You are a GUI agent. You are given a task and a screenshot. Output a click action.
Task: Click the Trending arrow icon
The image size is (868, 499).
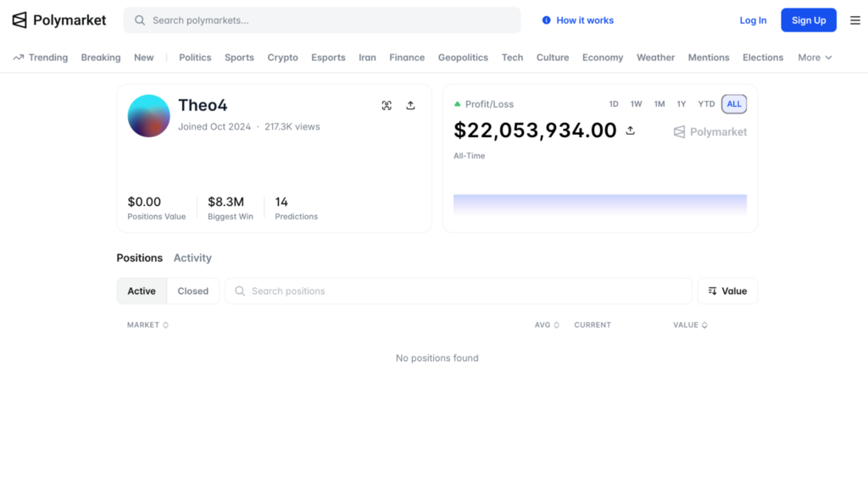click(19, 58)
